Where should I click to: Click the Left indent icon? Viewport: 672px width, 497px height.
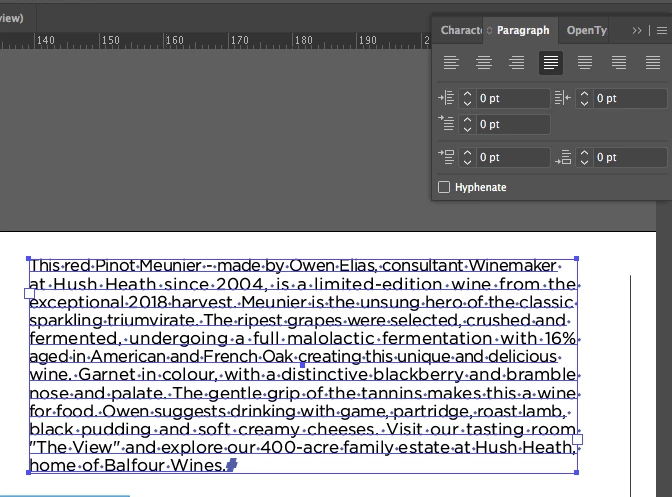pos(446,98)
